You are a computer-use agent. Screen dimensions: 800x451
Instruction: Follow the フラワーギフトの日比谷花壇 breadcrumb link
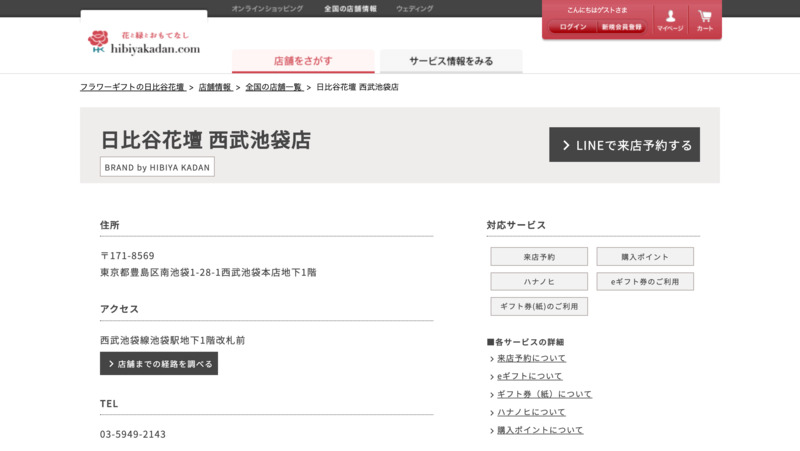pos(133,87)
